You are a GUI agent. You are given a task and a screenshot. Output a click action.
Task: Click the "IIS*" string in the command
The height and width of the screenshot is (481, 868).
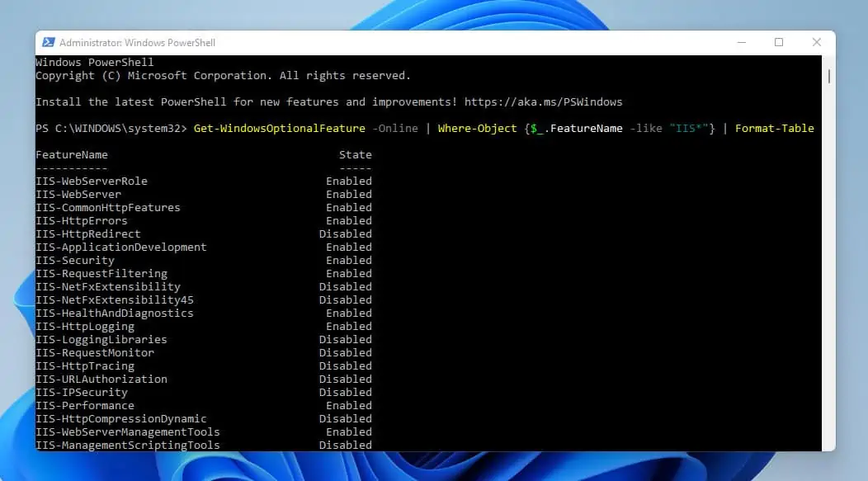tap(689, 129)
